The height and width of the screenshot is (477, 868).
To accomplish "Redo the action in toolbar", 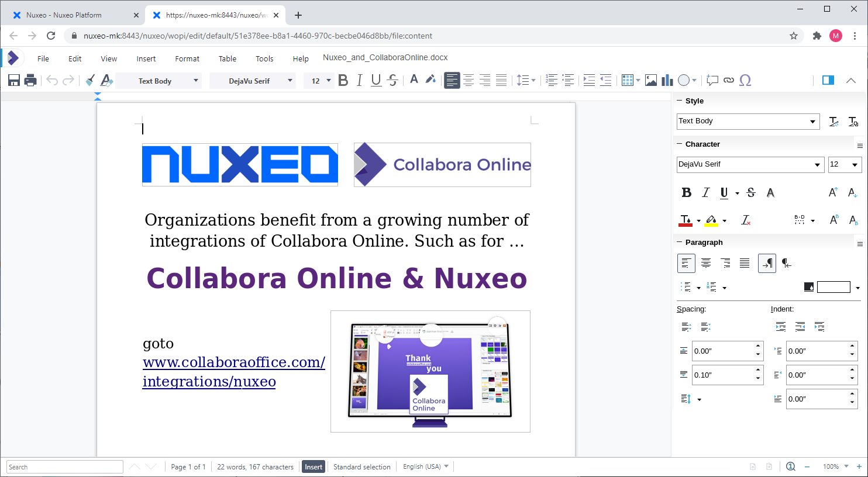I will [68, 81].
